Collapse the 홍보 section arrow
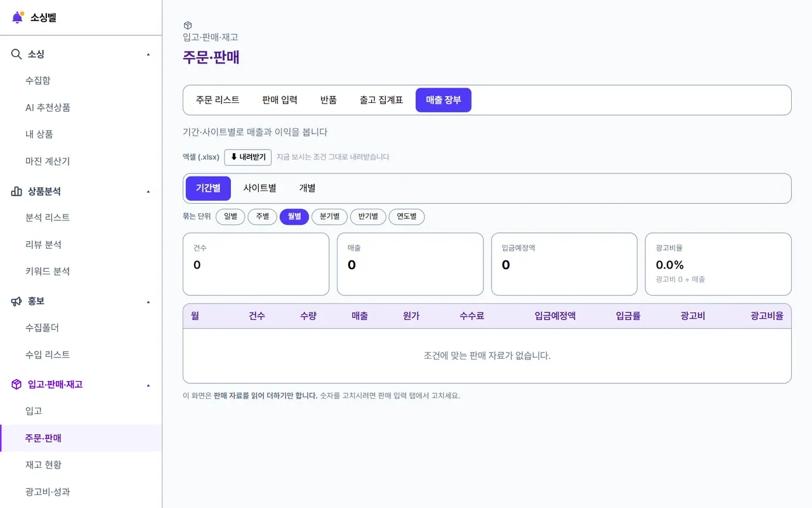The width and height of the screenshot is (812, 508). tap(148, 302)
